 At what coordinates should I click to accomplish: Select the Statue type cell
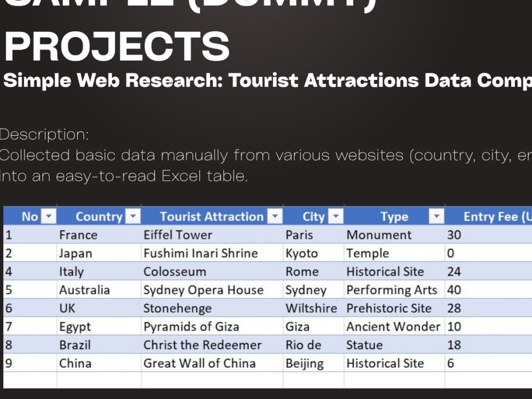pyautogui.click(x=394, y=345)
